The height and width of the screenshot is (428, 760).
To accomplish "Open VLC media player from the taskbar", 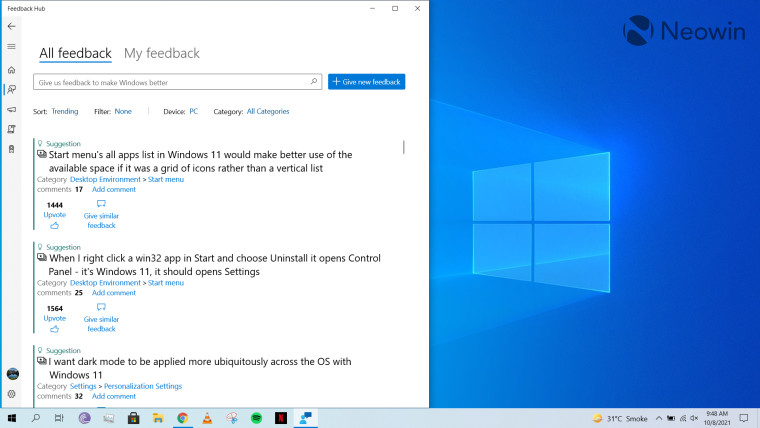I will click(x=207, y=418).
